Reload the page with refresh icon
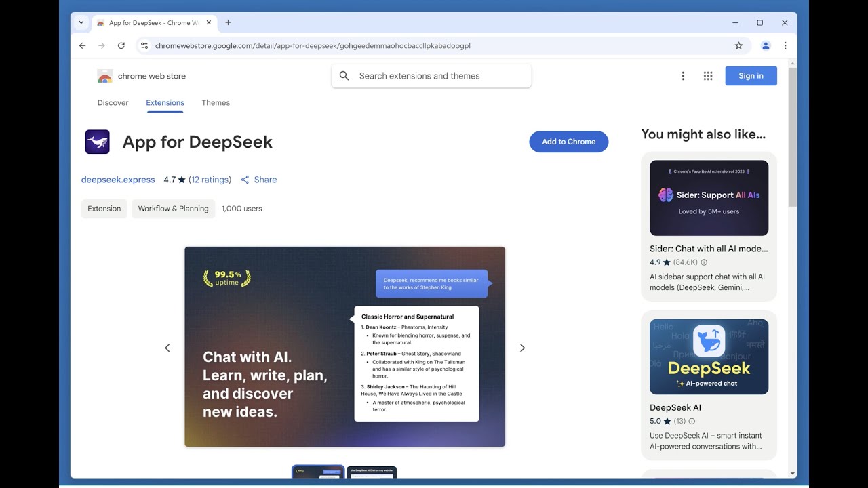 [x=121, y=45]
